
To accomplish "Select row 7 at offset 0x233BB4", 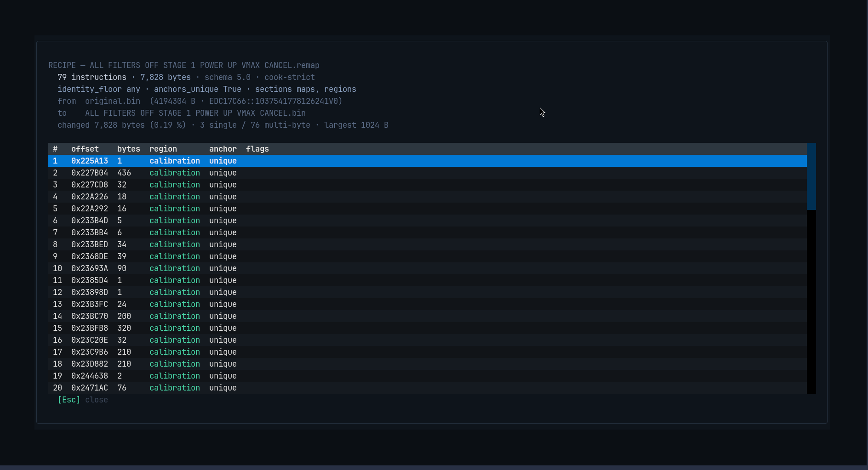I will [427, 232].
